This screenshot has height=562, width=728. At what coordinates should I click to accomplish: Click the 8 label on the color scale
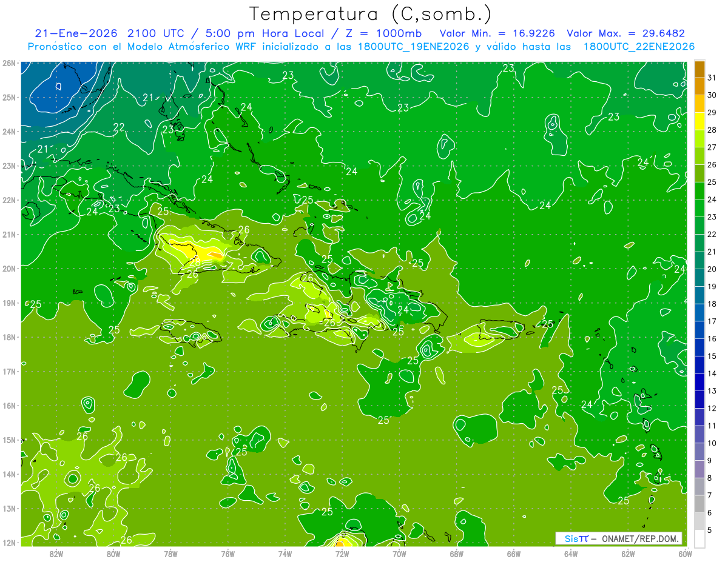click(710, 478)
